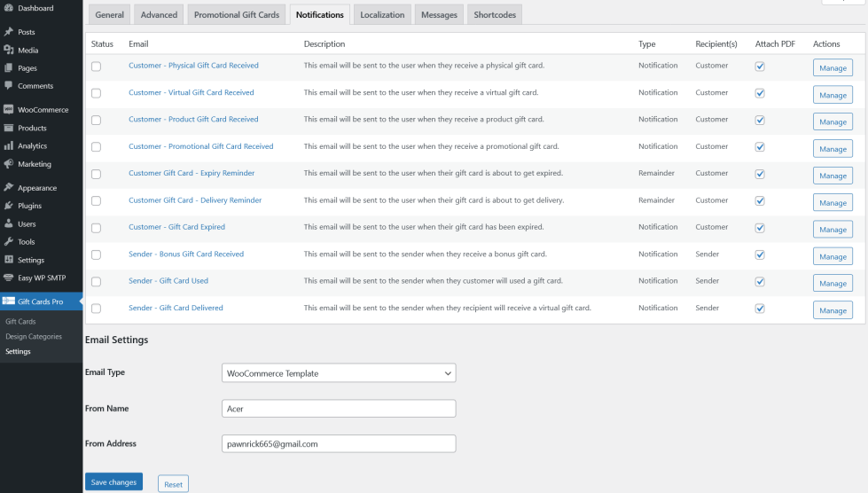This screenshot has width=868, height=493.
Task: Click the Marketing megaphone icon
Action: tap(9, 164)
